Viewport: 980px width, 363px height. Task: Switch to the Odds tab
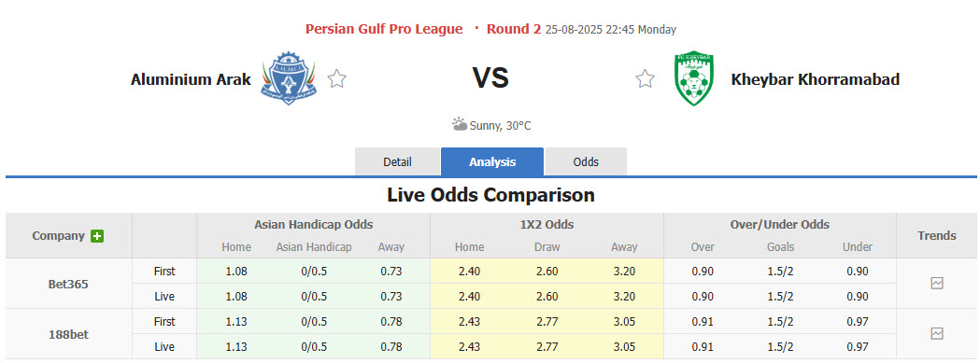click(x=586, y=161)
